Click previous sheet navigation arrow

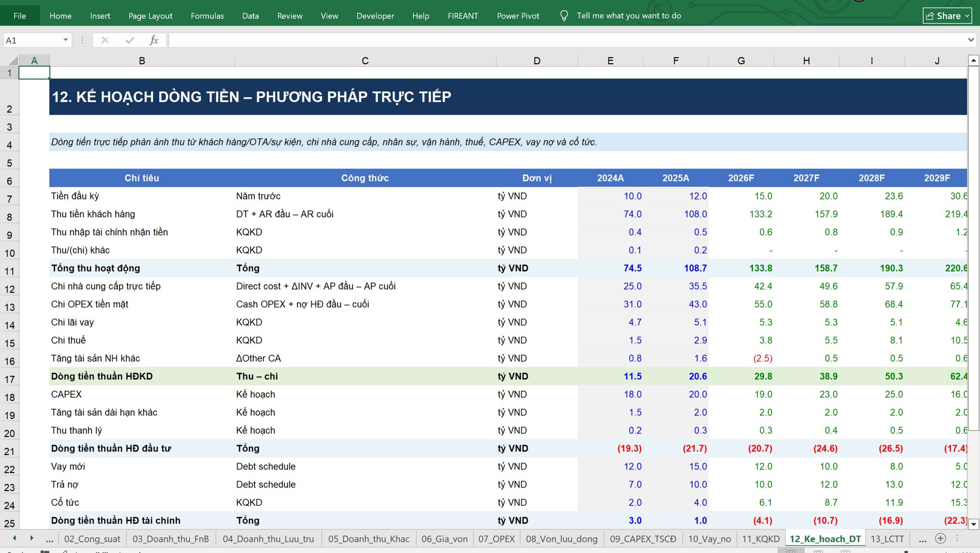[x=15, y=538]
